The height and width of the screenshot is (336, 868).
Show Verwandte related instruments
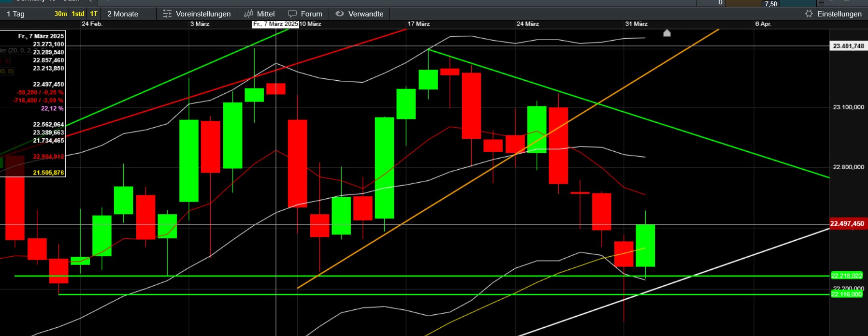pos(360,14)
